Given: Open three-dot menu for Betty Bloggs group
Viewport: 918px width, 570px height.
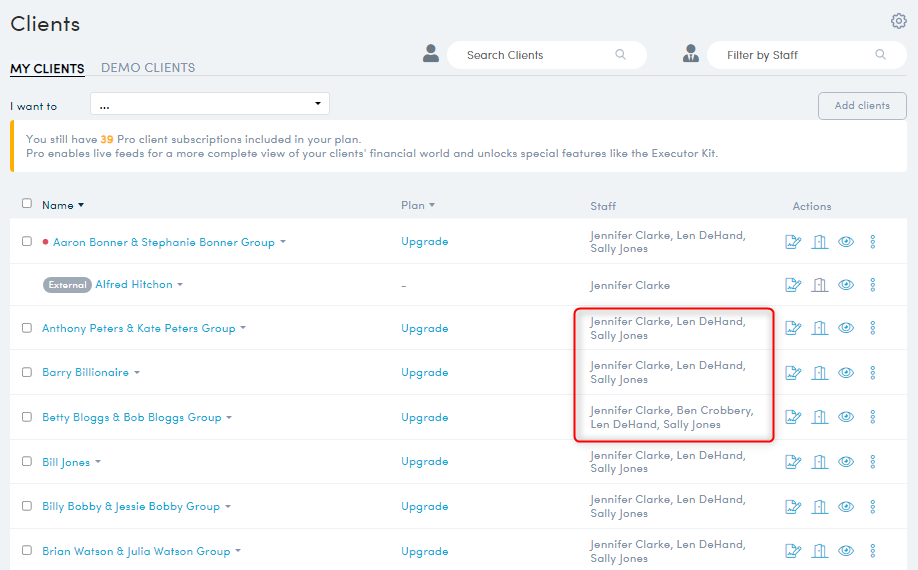Looking at the screenshot, I should [x=873, y=417].
